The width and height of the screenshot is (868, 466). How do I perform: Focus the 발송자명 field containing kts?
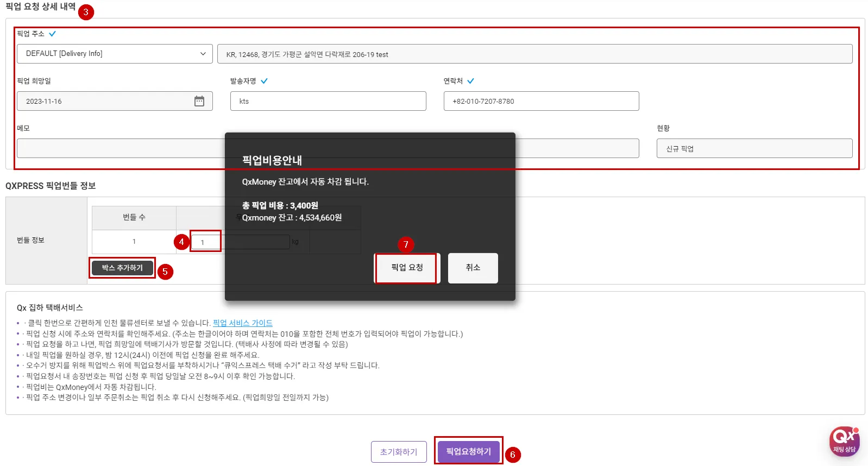click(x=328, y=101)
